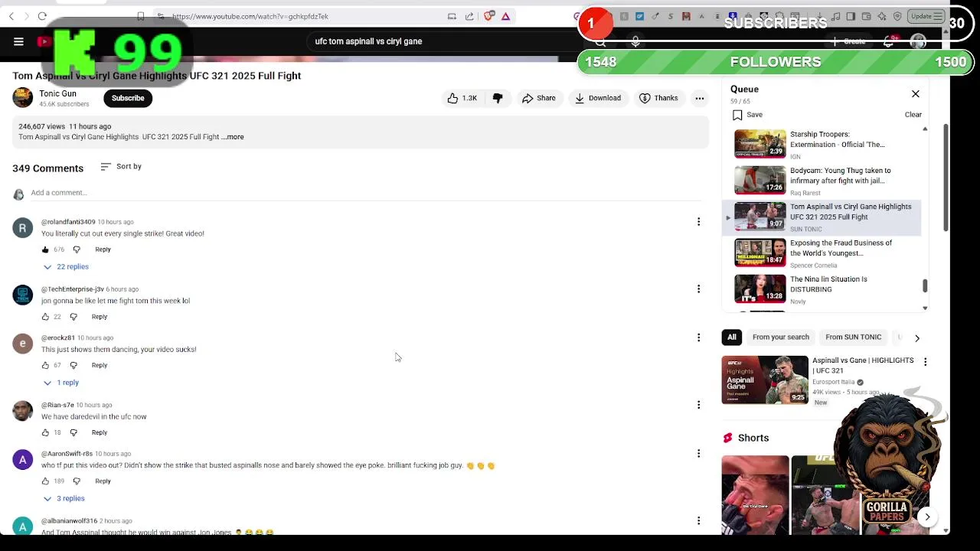
Task: Open the @TechEnterprise-j3v username link
Action: point(72,289)
